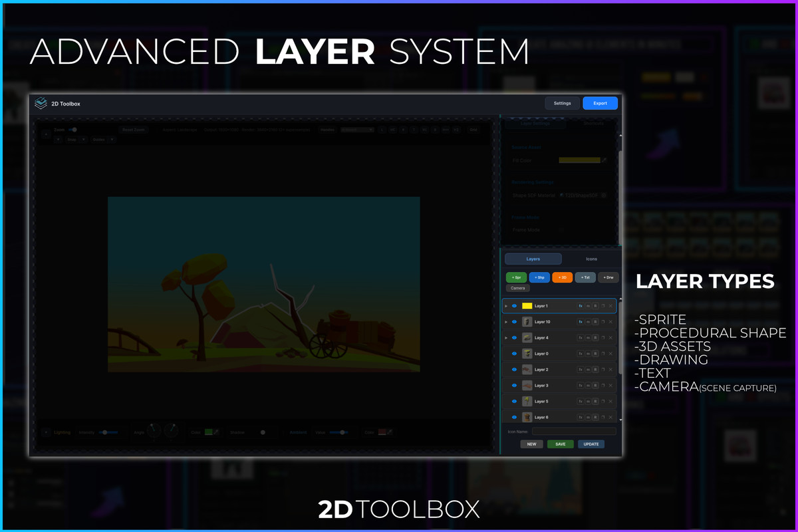Duplicate Layer 0 with its copy icon
This screenshot has height=532, width=798.
[x=602, y=354]
